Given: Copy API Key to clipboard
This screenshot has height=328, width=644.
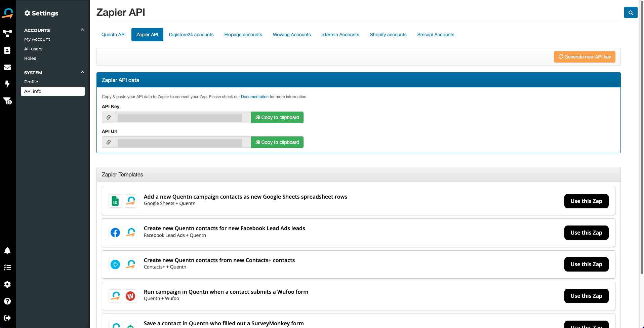Looking at the screenshot, I should pyautogui.click(x=277, y=117).
